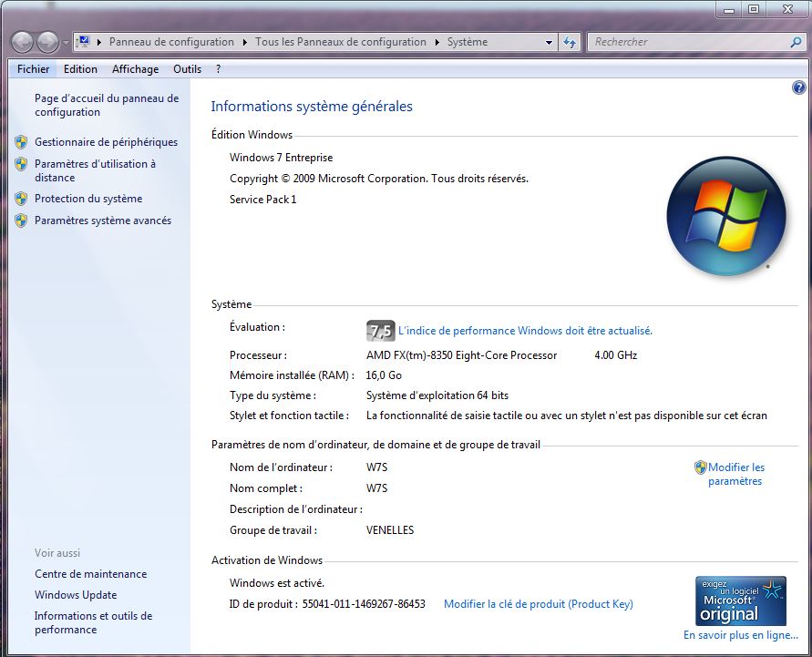Open Informations et outils de performance

click(93, 622)
